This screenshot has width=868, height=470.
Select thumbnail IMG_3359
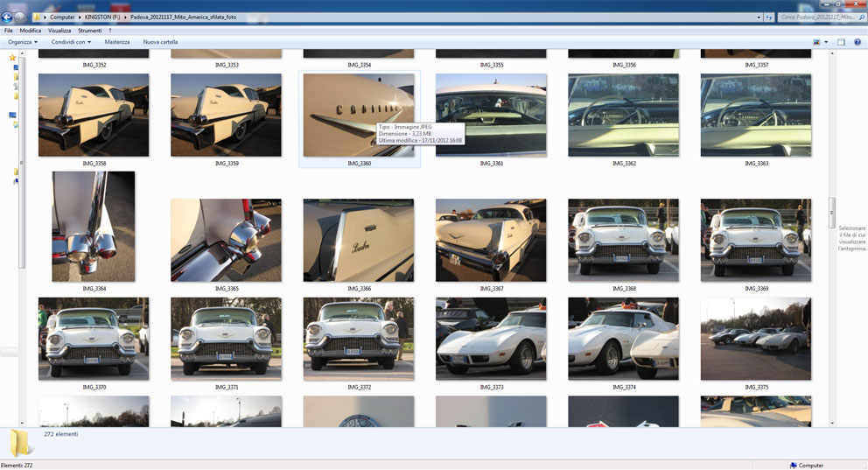click(x=226, y=116)
